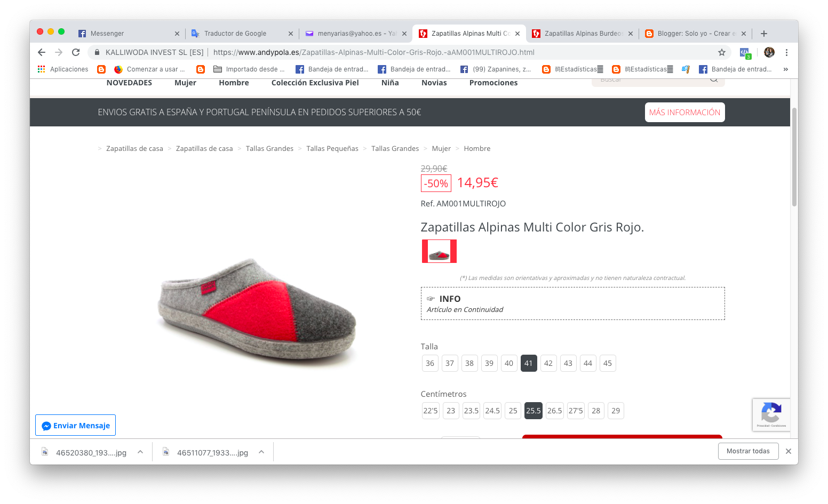Switch to the Traductor de Google tab
828x504 pixels.
tap(235, 34)
